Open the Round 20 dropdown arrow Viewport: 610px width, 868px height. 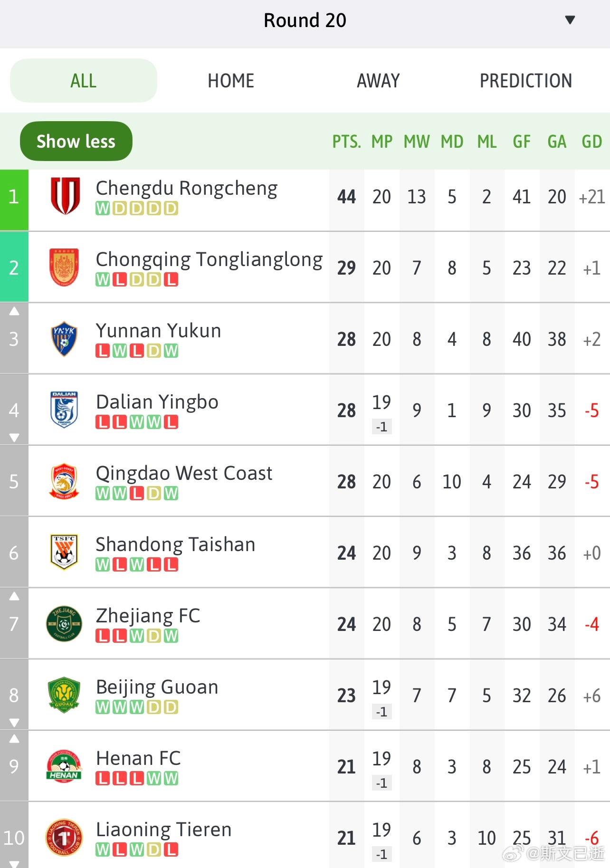(x=570, y=20)
